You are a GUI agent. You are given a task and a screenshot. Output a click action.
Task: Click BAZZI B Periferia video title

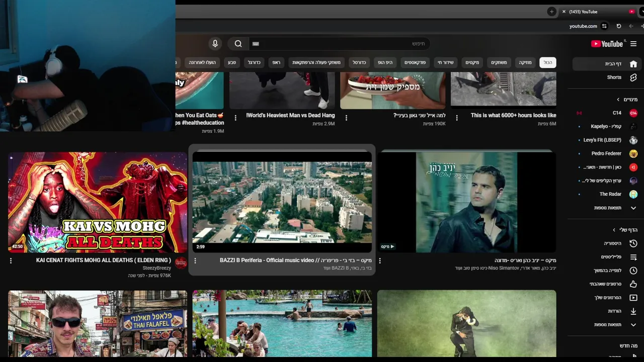click(296, 260)
